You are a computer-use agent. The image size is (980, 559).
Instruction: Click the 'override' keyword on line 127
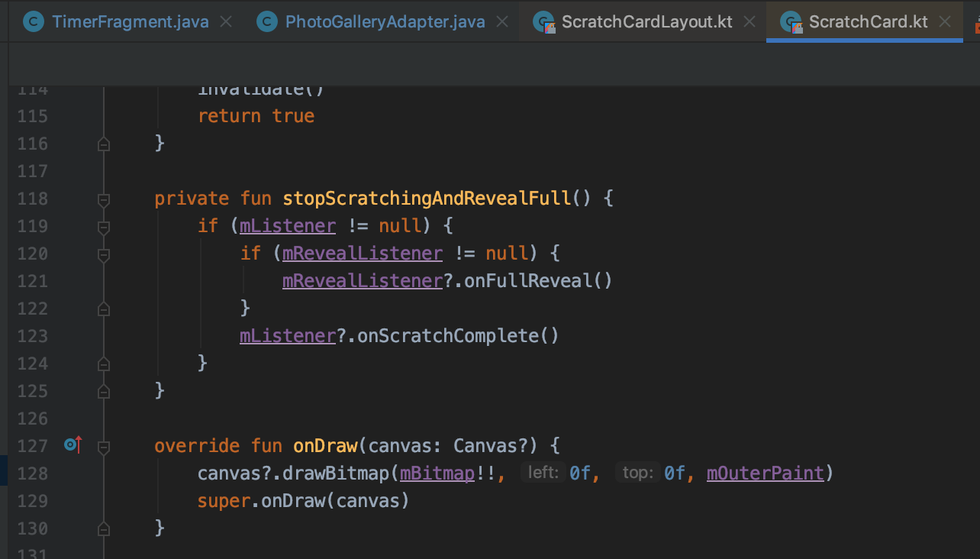click(197, 446)
